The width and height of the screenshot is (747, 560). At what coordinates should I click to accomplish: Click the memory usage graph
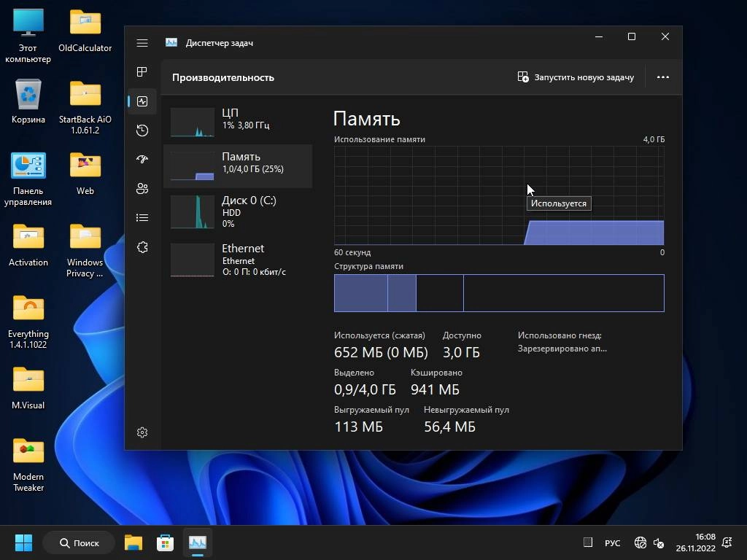pyautogui.click(x=499, y=195)
